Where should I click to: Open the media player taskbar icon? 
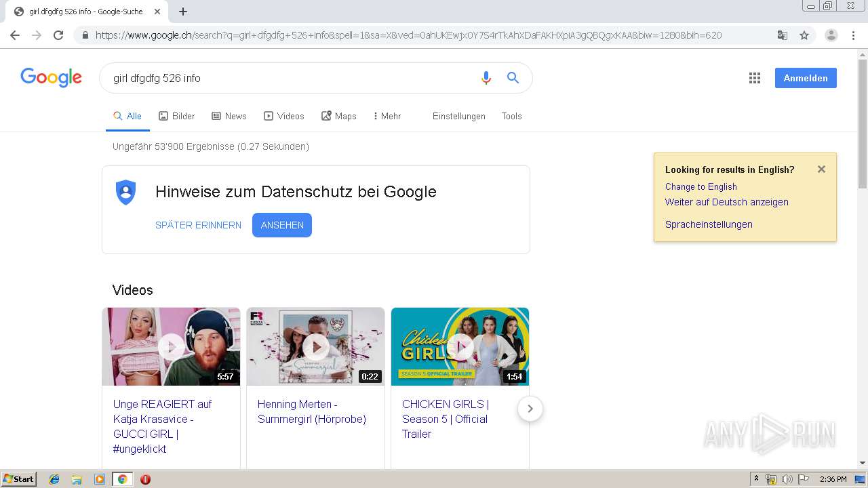pos(100,479)
